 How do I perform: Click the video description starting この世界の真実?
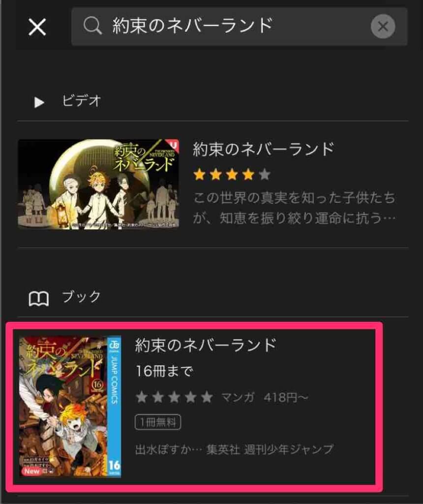[294, 208]
